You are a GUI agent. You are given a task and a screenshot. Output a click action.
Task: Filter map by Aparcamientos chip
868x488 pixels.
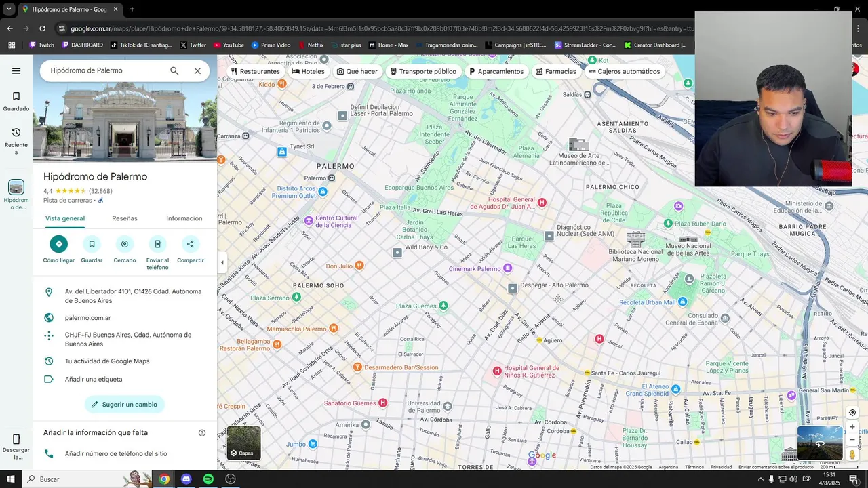pyautogui.click(x=496, y=71)
